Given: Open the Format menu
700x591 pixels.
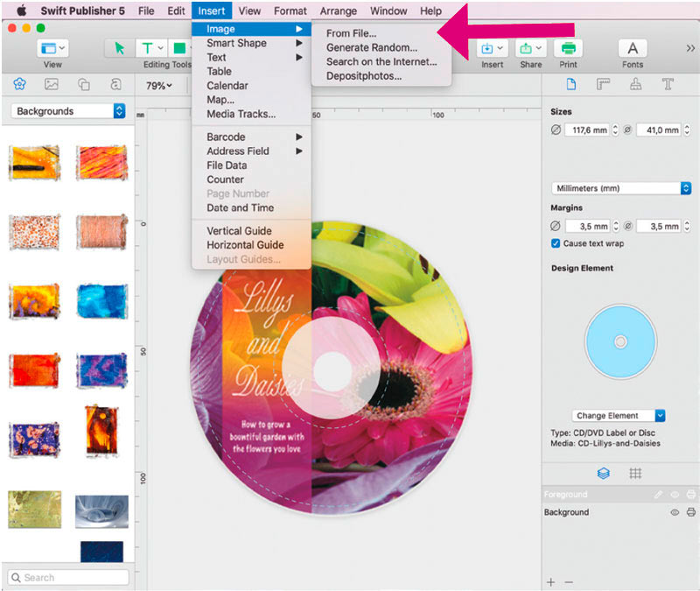Looking at the screenshot, I should point(290,11).
